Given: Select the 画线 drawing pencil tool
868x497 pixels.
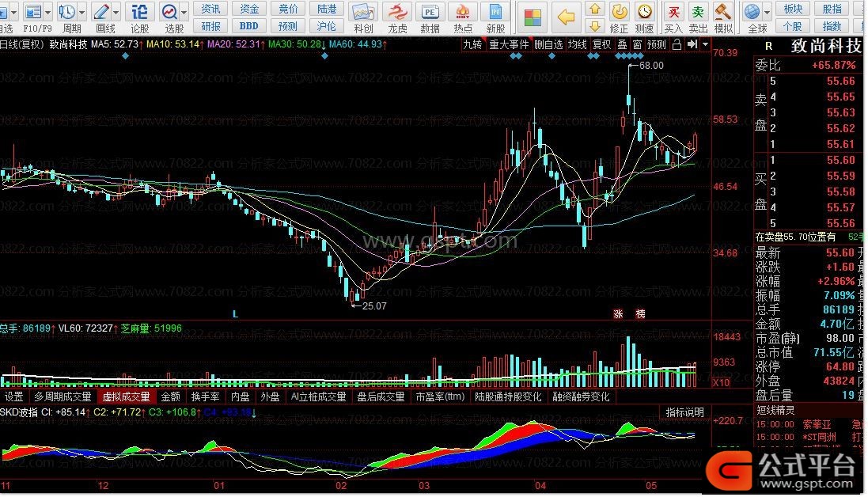Looking at the screenshot, I should coord(102,11).
